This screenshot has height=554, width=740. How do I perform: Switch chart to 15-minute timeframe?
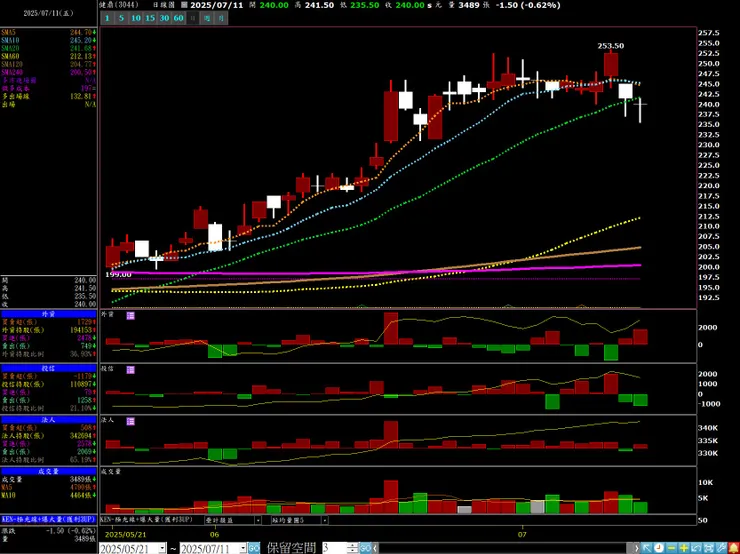[x=150, y=18]
